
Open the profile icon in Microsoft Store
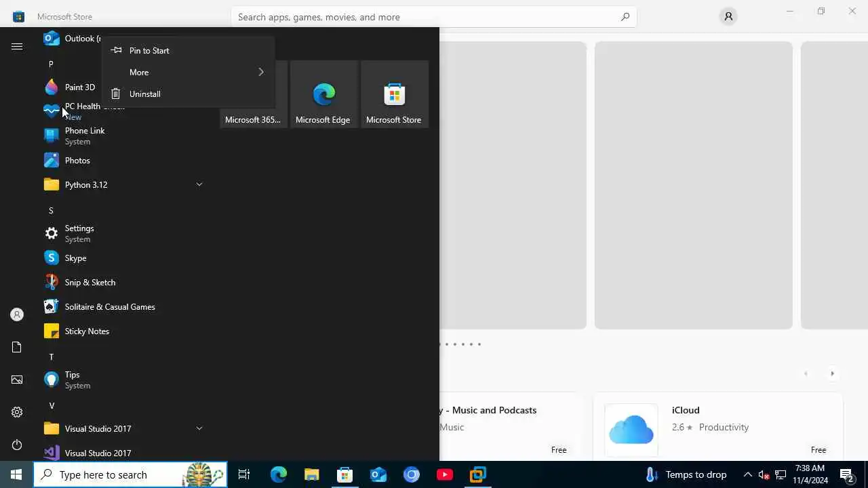click(x=728, y=16)
